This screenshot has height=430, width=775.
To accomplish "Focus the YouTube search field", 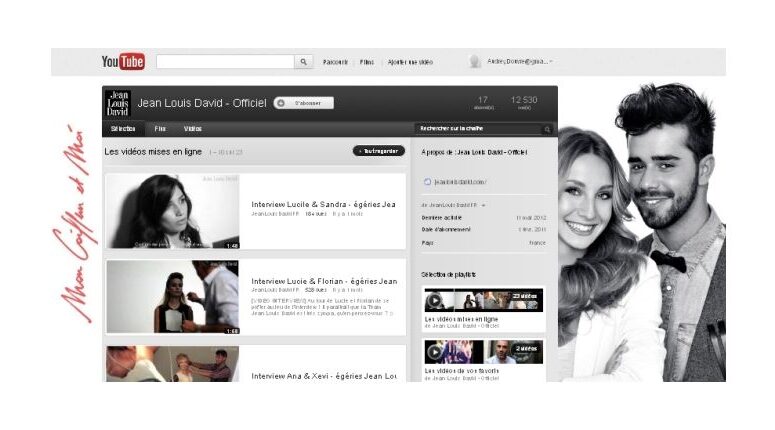I will 225,62.
